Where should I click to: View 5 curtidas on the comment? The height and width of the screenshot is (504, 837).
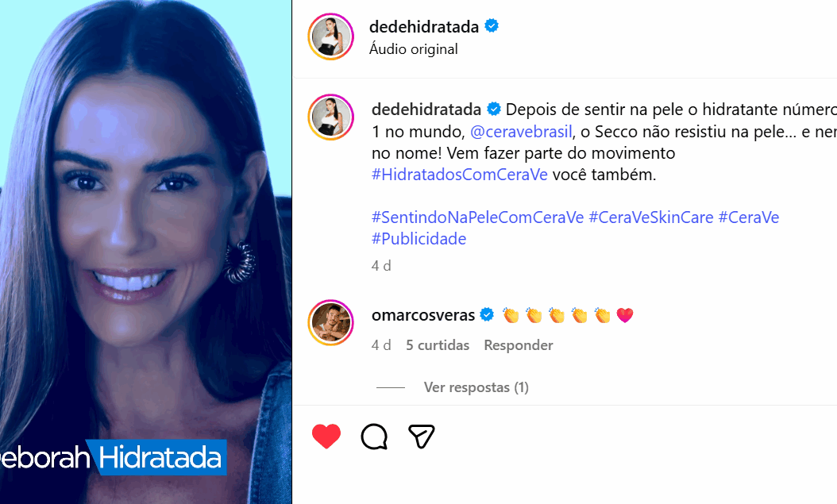pyautogui.click(x=438, y=345)
